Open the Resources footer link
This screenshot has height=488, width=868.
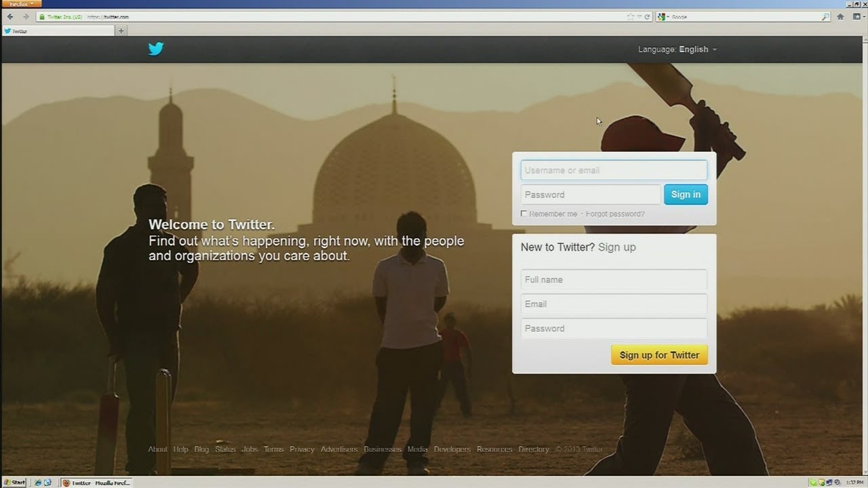(x=494, y=449)
